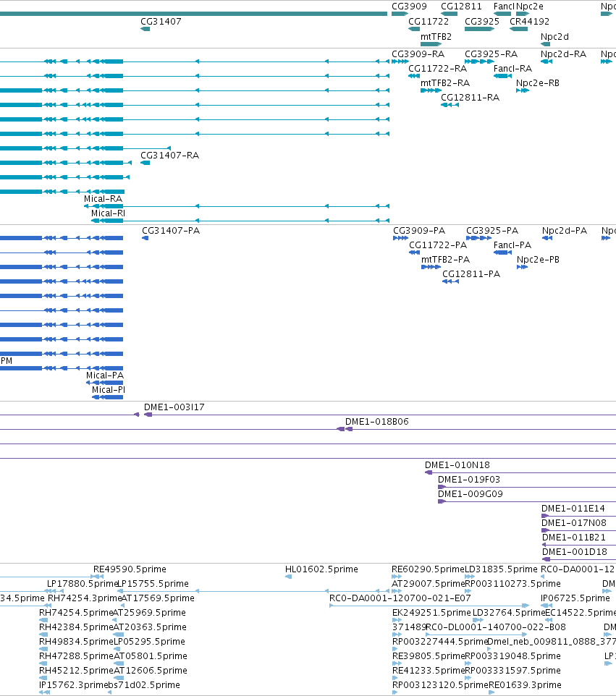616x696 pixels.
Task: Select the RE39805.5prime EST label
Action: click(429, 656)
